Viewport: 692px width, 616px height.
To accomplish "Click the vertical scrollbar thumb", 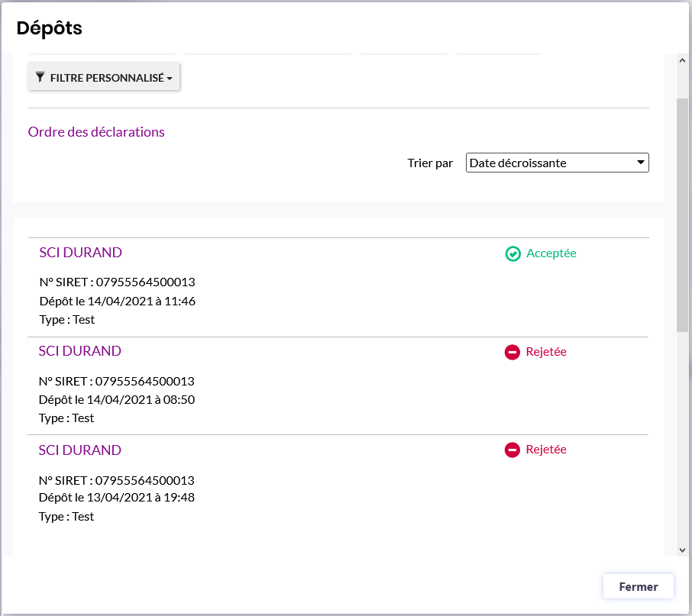I will pyautogui.click(x=682, y=214).
